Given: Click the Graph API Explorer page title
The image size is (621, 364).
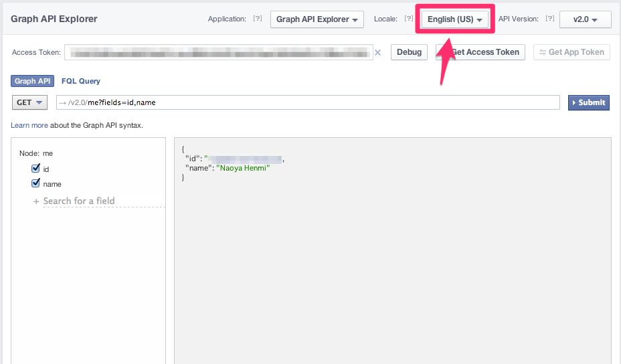Looking at the screenshot, I should click(54, 19).
